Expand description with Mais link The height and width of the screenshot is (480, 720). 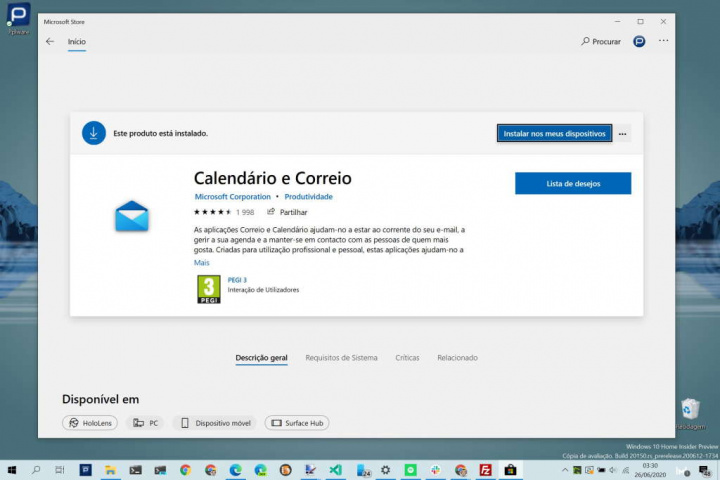click(x=201, y=262)
